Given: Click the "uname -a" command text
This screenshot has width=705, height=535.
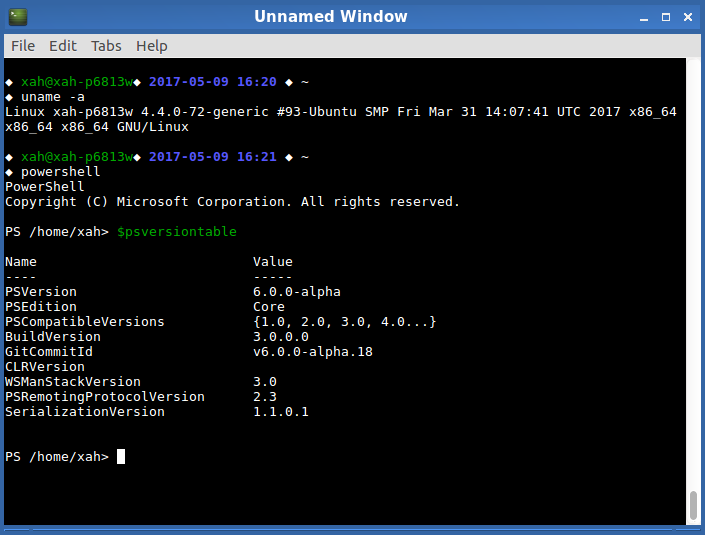Looking at the screenshot, I should click(x=53, y=97).
